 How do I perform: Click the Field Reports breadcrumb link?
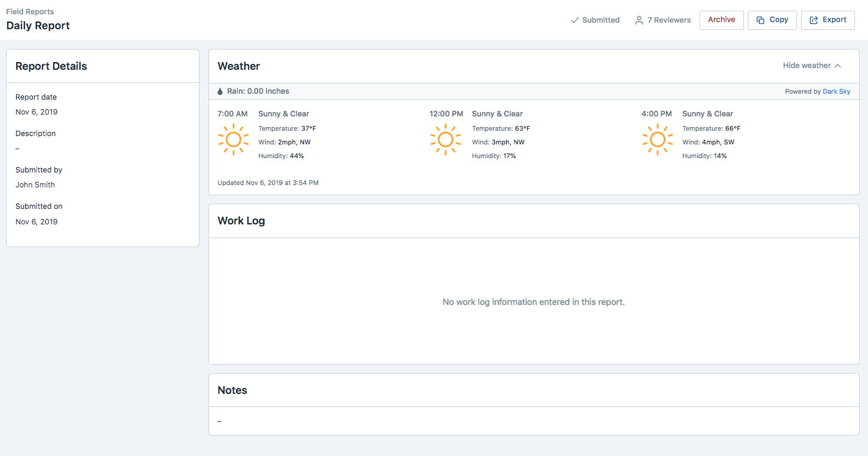tap(30, 11)
